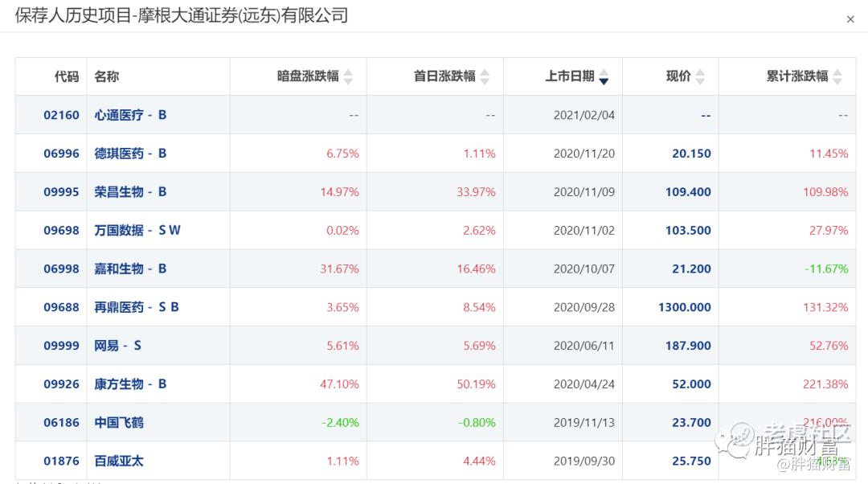Click stock code 09999
The height and width of the screenshot is (484, 868).
click(x=61, y=346)
